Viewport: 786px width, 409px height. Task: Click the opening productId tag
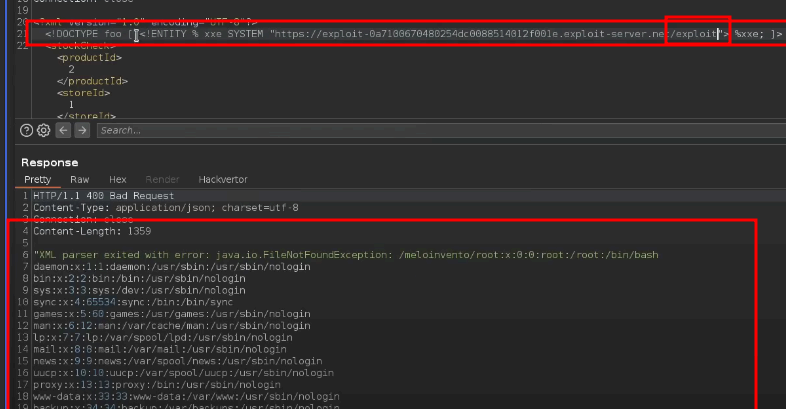click(90, 58)
